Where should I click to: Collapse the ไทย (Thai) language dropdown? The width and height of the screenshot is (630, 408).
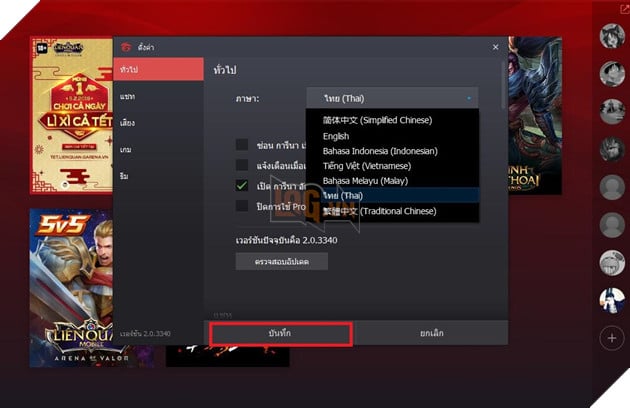pyautogui.click(x=392, y=98)
